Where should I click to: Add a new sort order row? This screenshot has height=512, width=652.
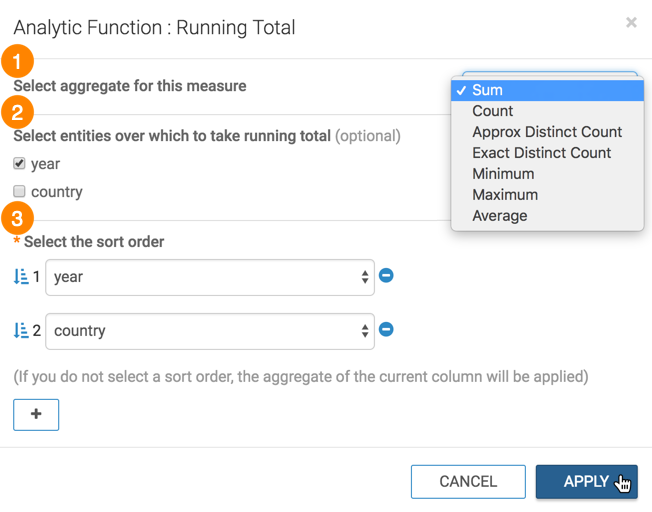(x=36, y=414)
